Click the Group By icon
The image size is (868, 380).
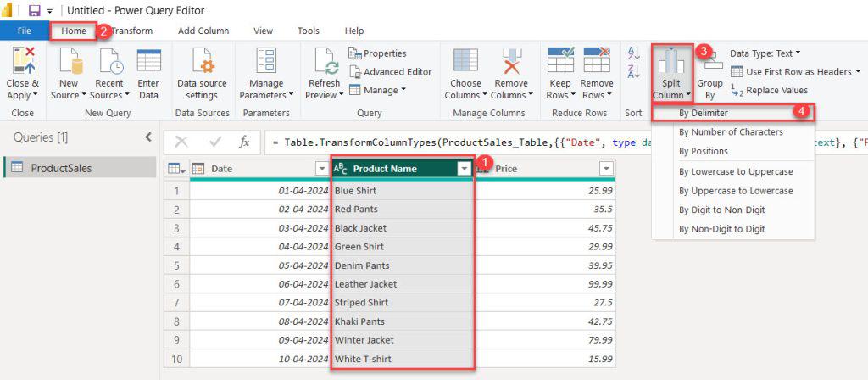pos(712,62)
